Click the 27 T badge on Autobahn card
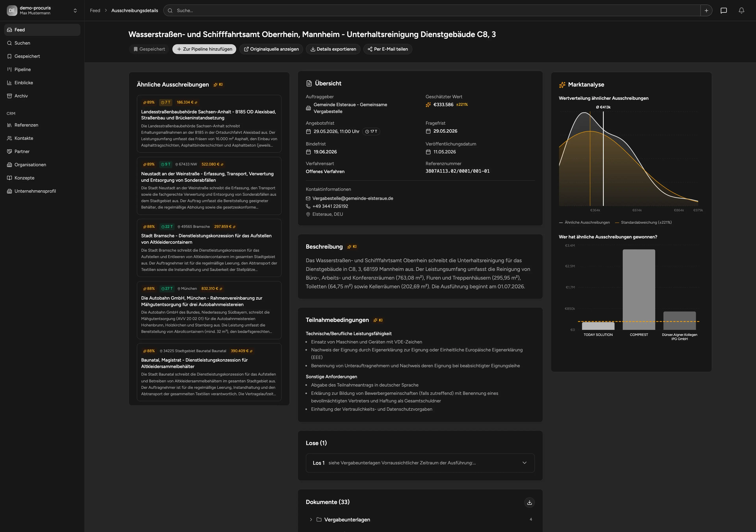 pos(167,289)
